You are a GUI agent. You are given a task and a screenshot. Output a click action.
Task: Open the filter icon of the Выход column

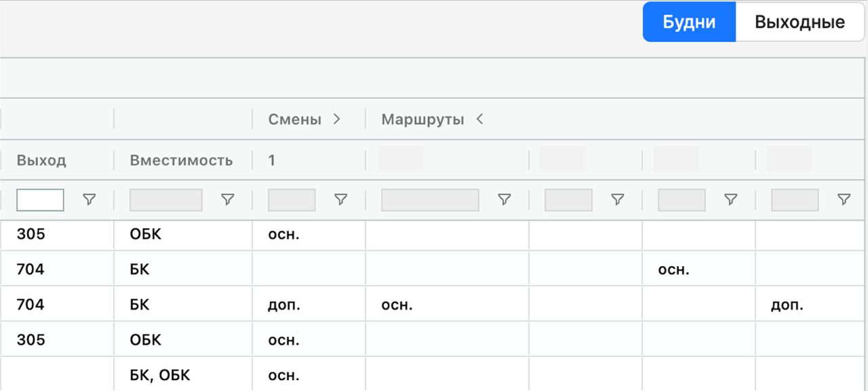(89, 200)
